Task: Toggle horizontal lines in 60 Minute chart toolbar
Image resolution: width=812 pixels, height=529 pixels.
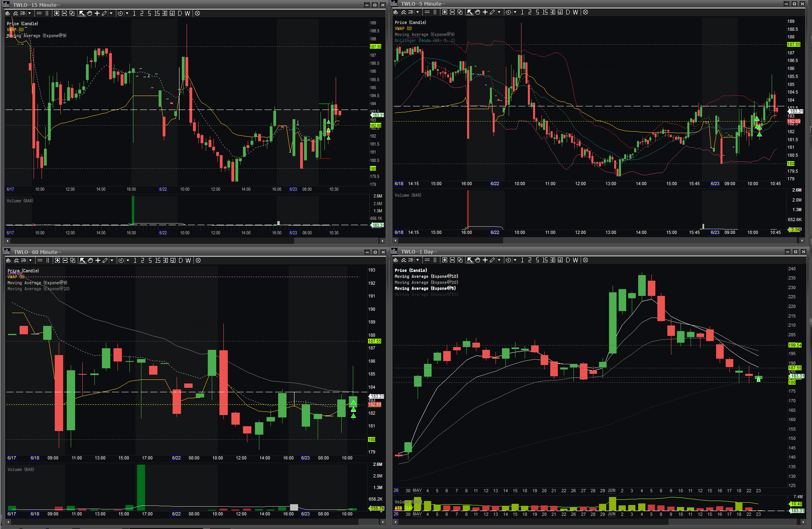Action: (x=40, y=260)
